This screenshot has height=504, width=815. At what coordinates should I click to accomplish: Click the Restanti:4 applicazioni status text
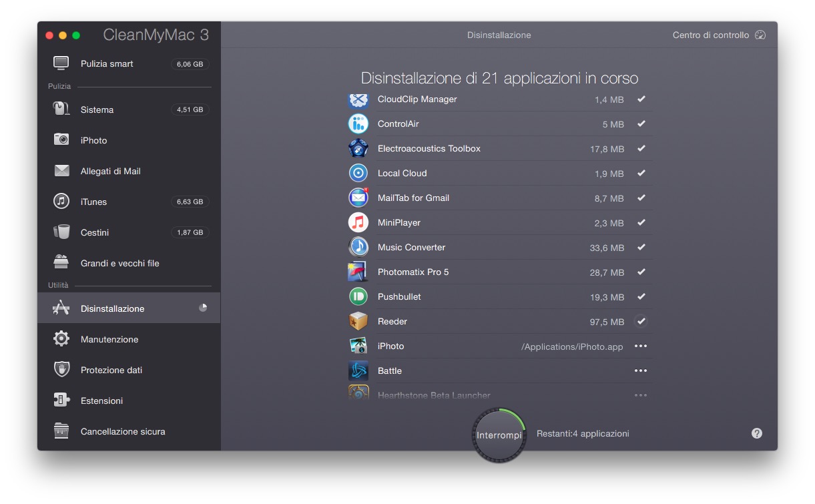click(x=583, y=433)
